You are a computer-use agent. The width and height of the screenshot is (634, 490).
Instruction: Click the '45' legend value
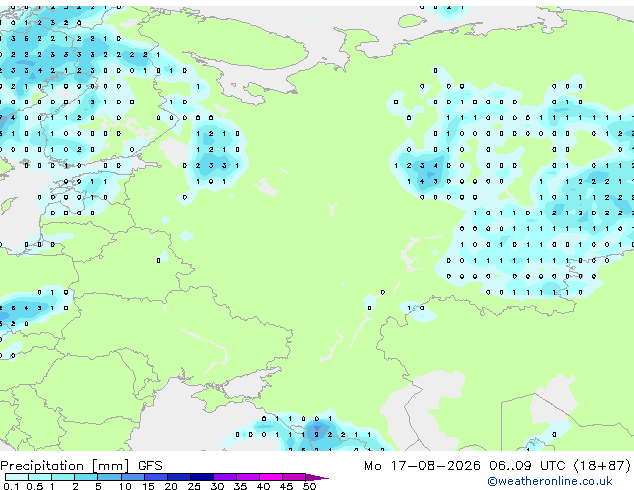pyautogui.click(x=286, y=486)
